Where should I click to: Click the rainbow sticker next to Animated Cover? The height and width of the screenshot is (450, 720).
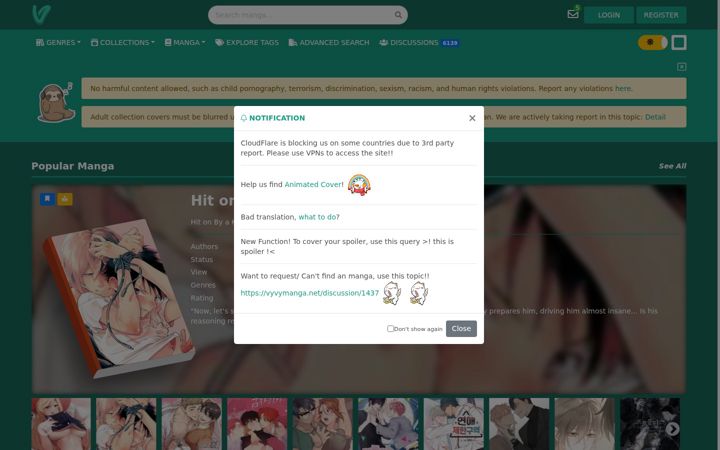pyautogui.click(x=359, y=185)
